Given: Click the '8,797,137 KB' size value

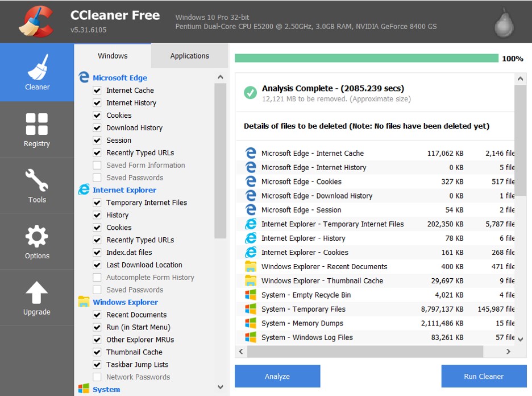Looking at the screenshot, I should tap(442, 309).
